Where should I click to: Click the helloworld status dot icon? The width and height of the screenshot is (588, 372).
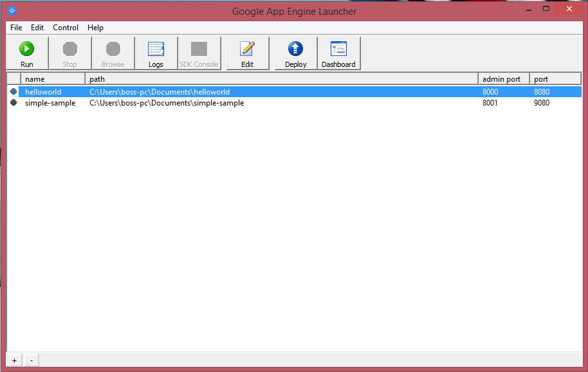pyautogui.click(x=14, y=91)
